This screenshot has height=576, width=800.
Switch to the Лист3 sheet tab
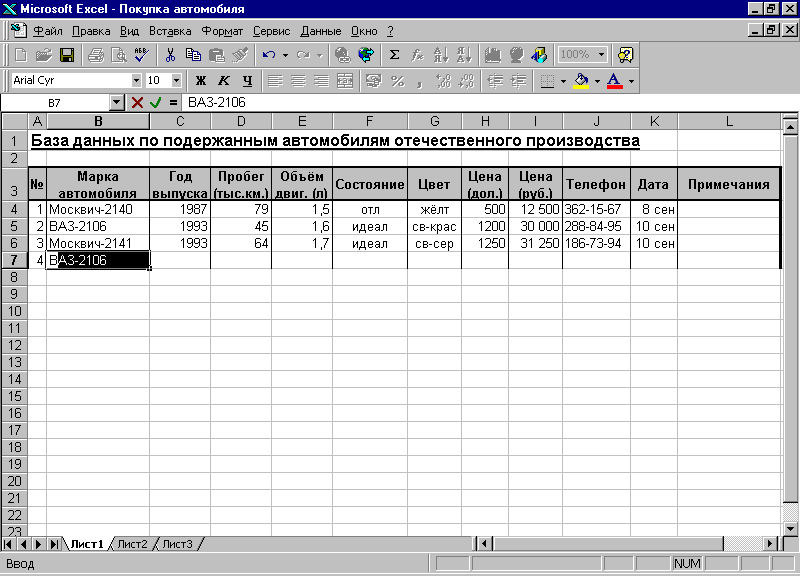[177, 544]
